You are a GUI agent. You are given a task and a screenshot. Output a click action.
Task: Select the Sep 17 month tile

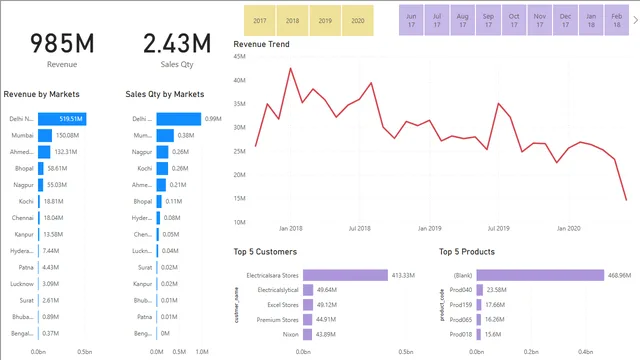(488, 20)
